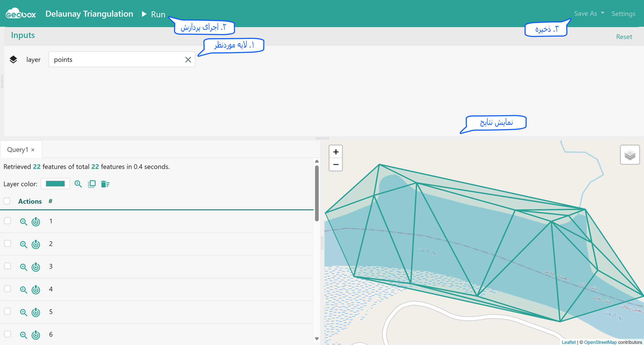The image size is (644, 345).
Task: Open Settings in the top bar
Action: pos(623,14)
